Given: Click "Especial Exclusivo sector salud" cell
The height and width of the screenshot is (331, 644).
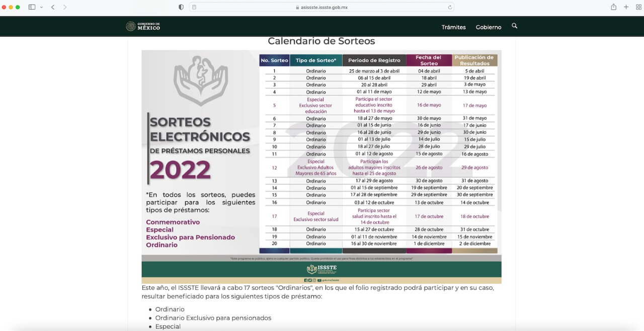Looking at the screenshot, I should pos(316,216).
